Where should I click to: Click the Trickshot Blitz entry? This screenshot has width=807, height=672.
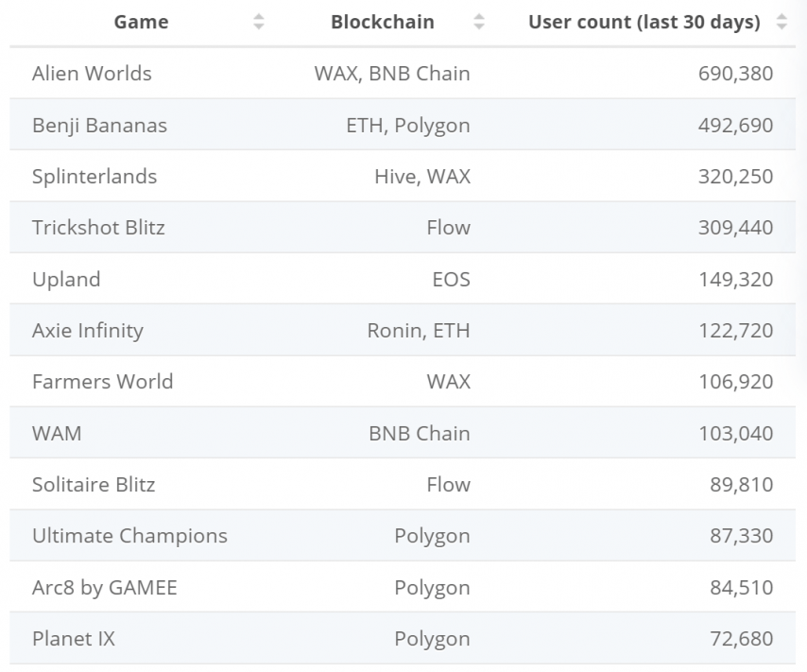pos(98,228)
